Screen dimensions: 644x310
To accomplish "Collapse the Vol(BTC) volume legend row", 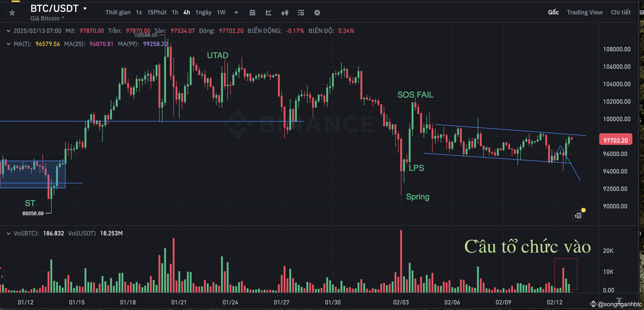I will [8, 233].
